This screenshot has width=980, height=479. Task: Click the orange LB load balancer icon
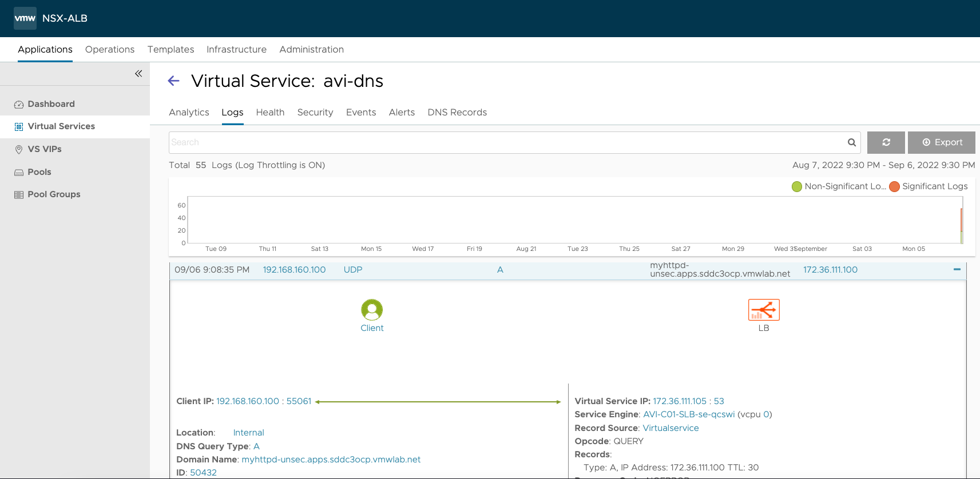(764, 310)
